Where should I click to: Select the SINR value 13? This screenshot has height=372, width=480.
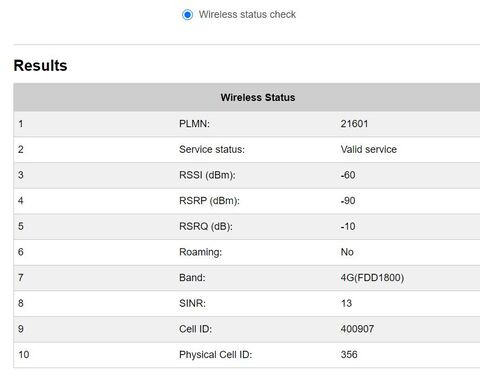[346, 303]
